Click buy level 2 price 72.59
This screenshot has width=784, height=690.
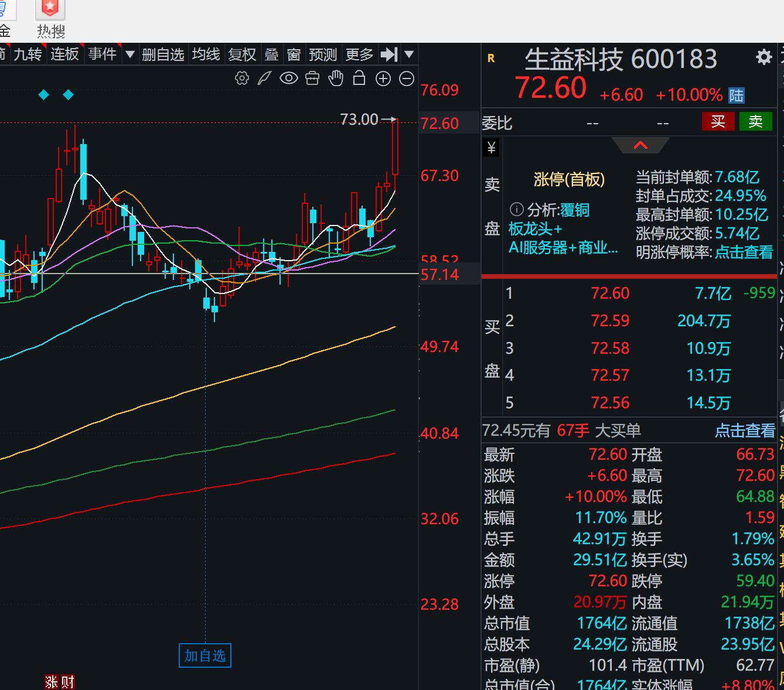[x=610, y=321]
